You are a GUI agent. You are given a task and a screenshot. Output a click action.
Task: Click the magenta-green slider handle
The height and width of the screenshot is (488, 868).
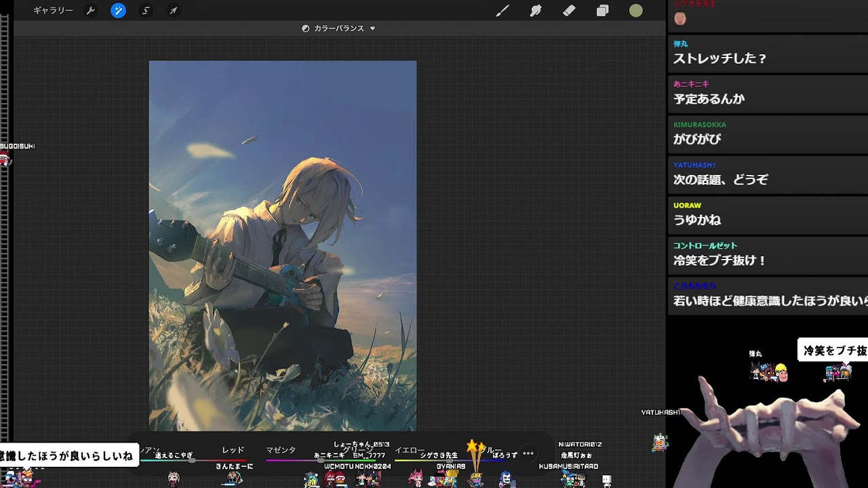tap(320, 460)
